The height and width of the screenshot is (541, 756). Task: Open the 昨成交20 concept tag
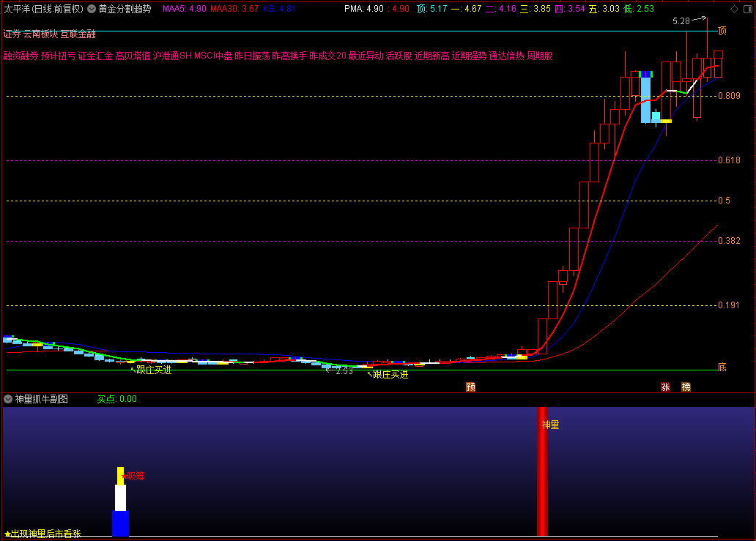pos(328,56)
